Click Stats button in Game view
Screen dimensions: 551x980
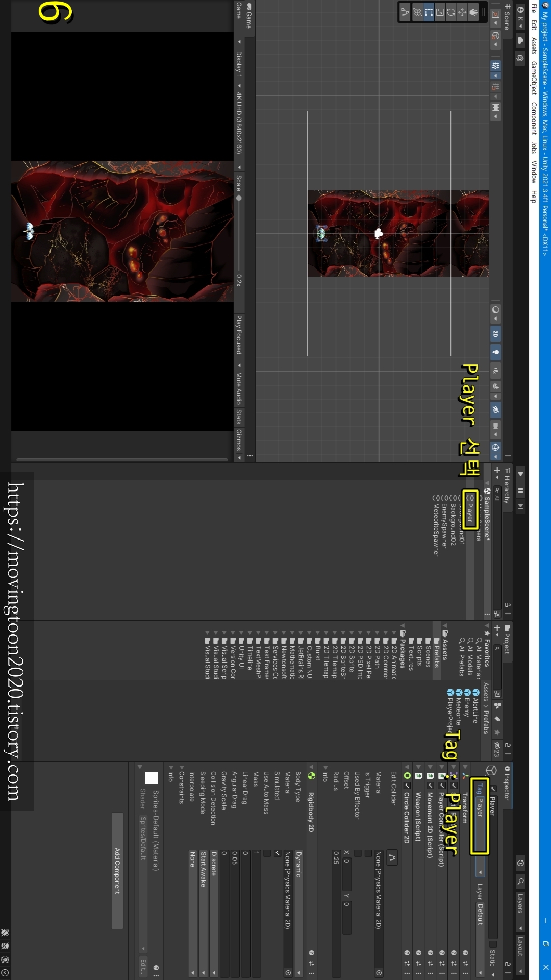point(239,416)
